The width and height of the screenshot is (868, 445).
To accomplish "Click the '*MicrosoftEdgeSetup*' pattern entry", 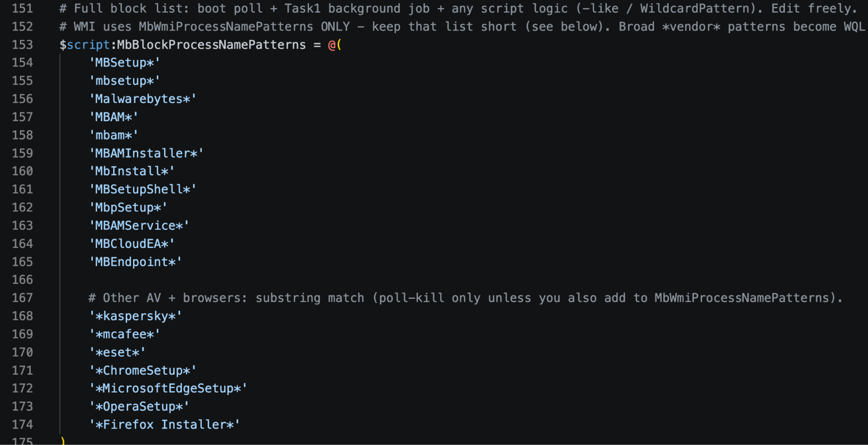I will (x=168, y=389).
